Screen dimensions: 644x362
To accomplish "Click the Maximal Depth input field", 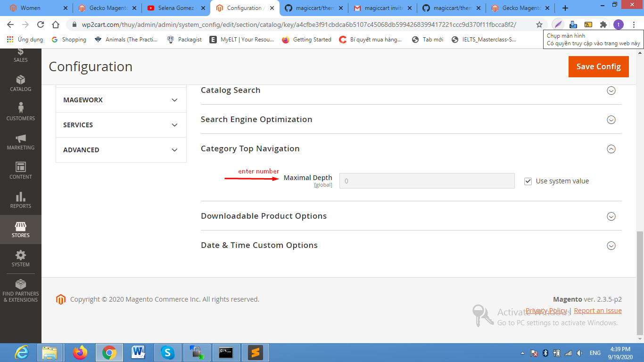I will point(427,181).
